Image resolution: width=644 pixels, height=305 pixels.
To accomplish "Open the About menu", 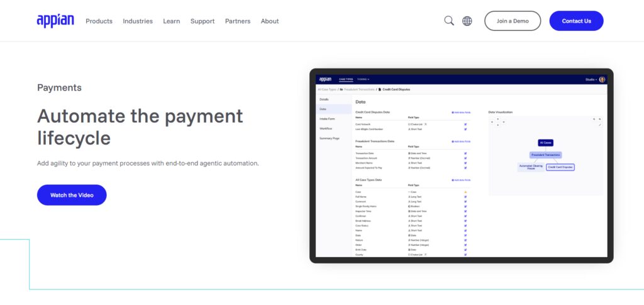I will tap(270, 21).
